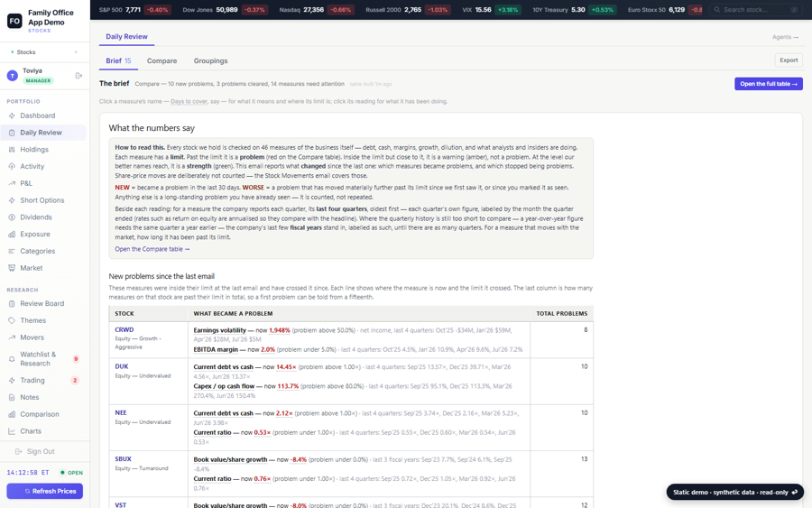Click the Notes sidebar icon
The image size is (812, 508).
coord(12,397)
